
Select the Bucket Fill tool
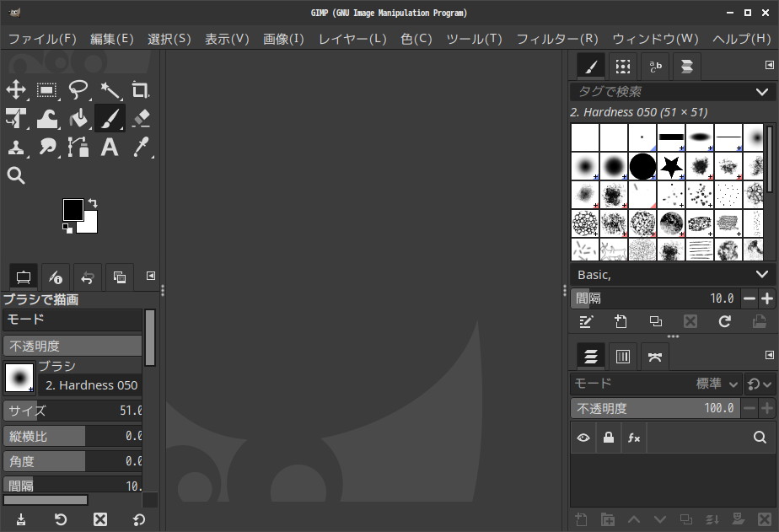(78, 119)
